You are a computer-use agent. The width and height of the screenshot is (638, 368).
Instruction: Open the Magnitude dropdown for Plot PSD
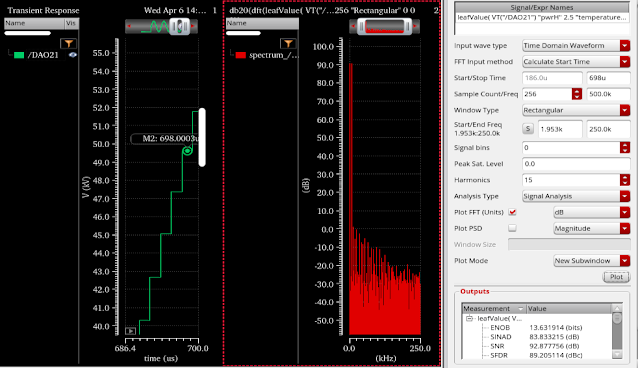tap(592, 228)
